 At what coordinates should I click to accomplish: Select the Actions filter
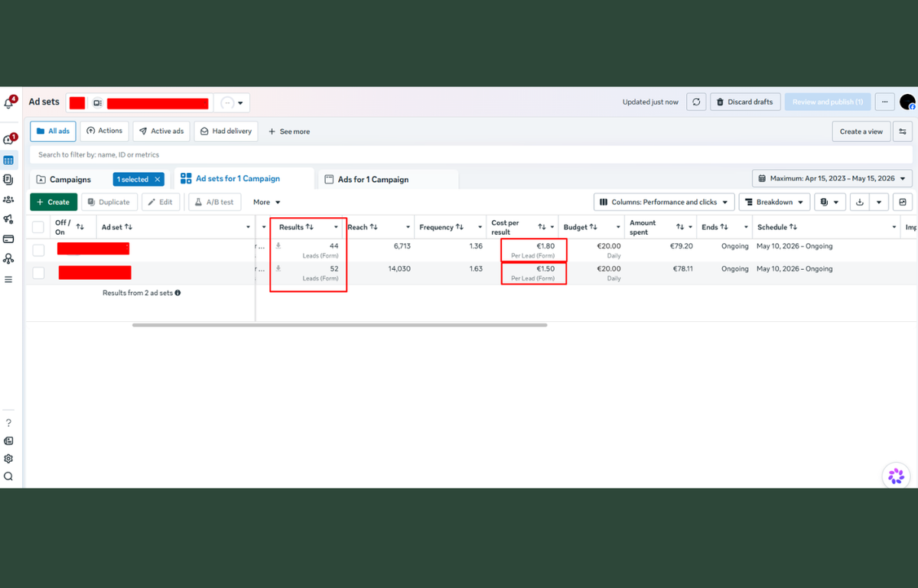104,132
